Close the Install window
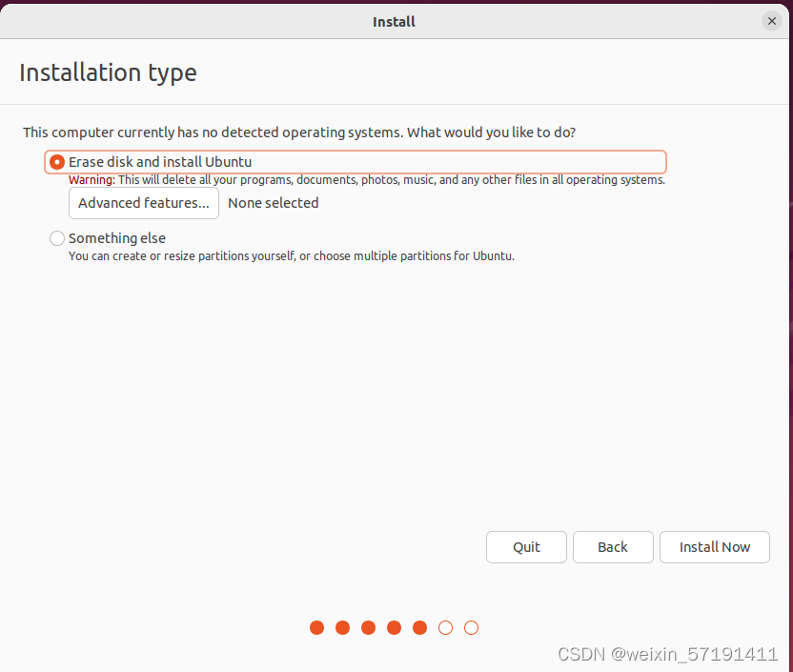The image size is (793, 672). coord(771,21)
